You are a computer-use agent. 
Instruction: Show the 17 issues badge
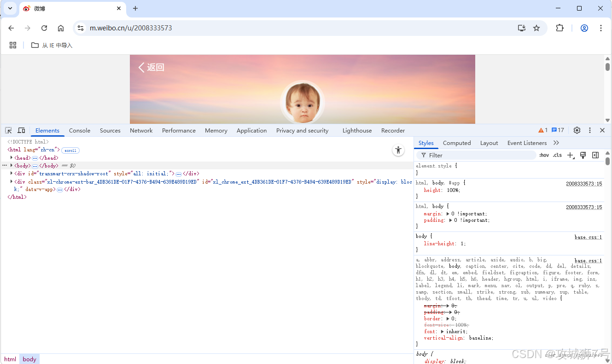(558, 130)
